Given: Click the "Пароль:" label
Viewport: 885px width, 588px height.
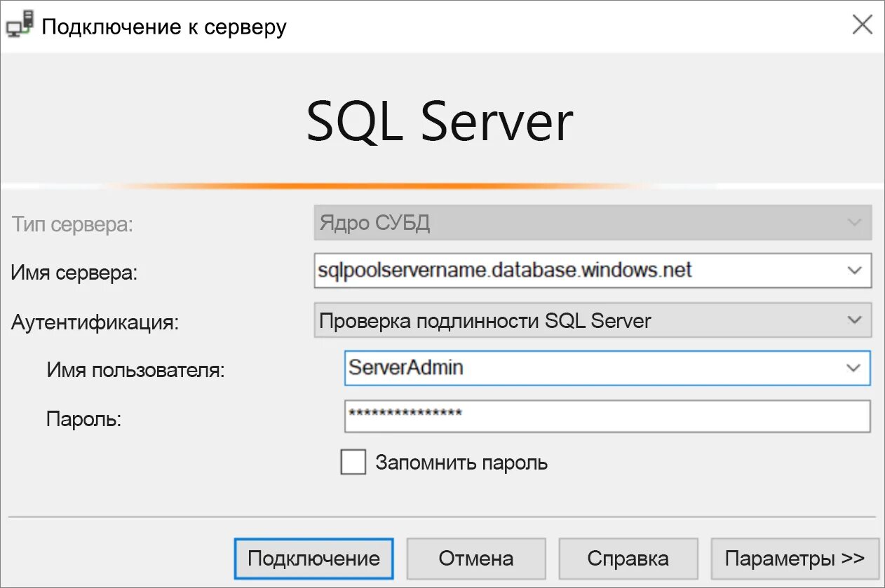Looking at the screenshot, I should click(x=84, y=419).
